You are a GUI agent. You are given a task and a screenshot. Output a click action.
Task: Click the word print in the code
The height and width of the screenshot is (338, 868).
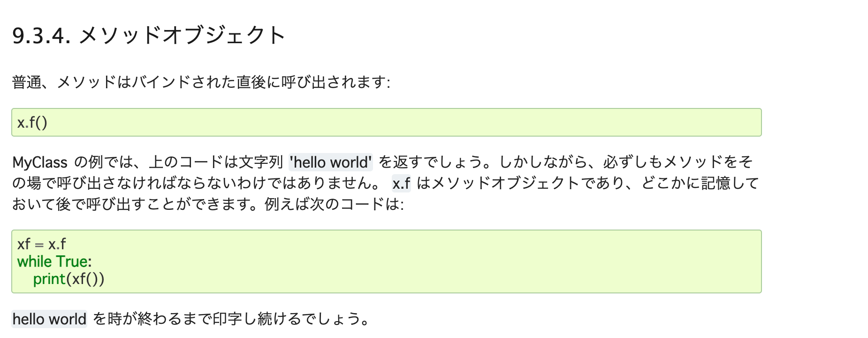[x=49, y=279]
